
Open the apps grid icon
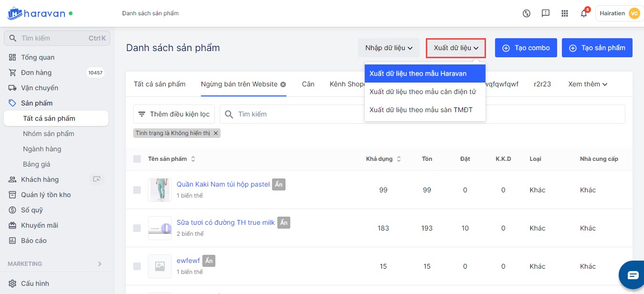pyautogui.click(x=565, y=13)
